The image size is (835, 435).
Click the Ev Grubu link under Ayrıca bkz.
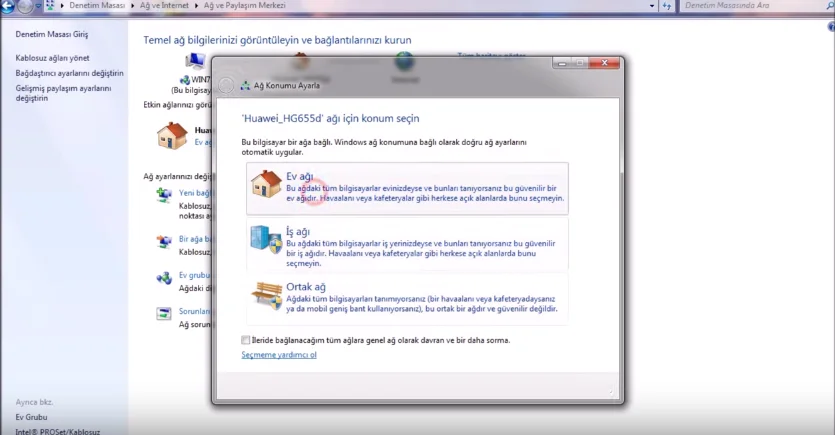click(x=31, y=417)
